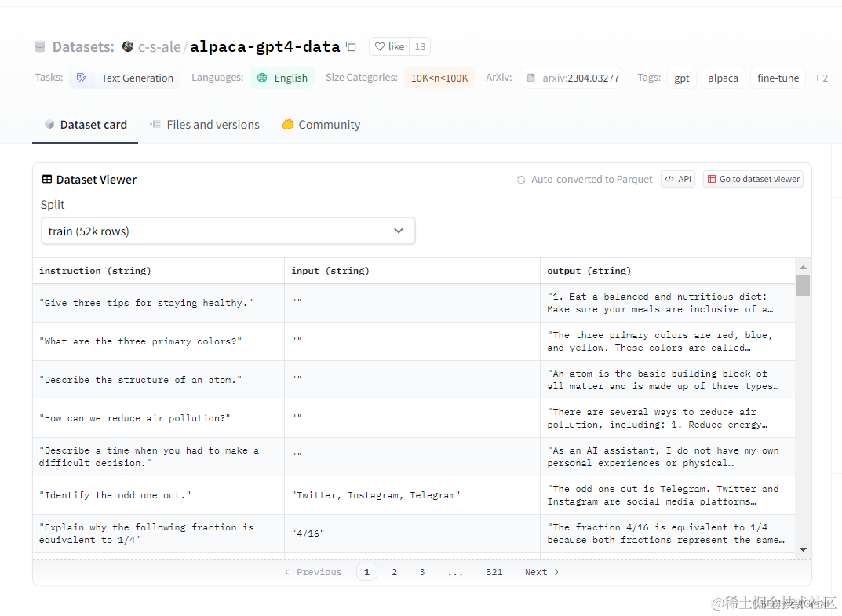Go to Next page

pyautogui.click(x=541, y=572)
